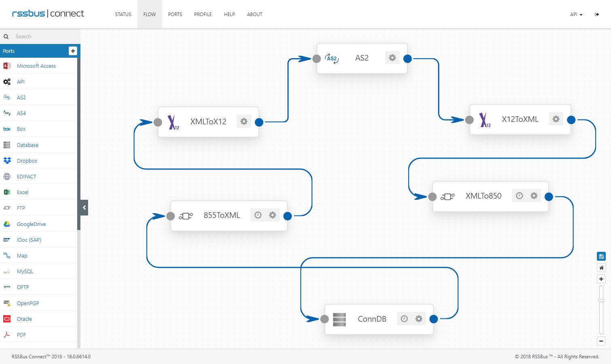611x364 pixels.
Task: Select Dropbox from the ports list
Action: [27, 161]
